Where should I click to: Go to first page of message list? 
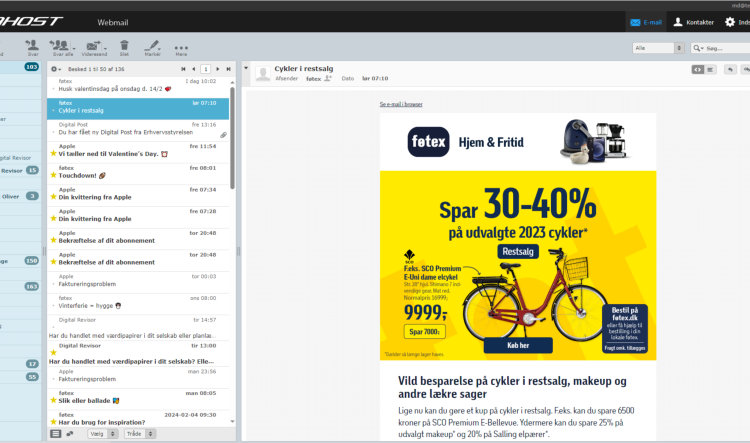coord(183,69)
